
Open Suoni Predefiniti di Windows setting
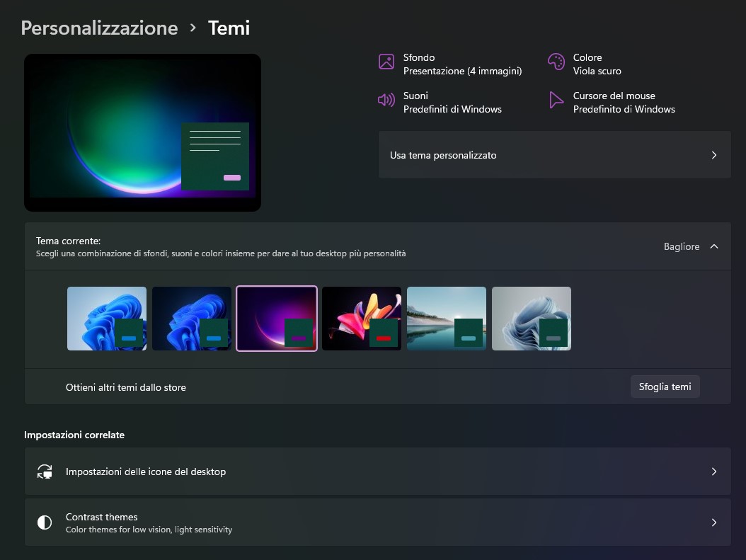(x=440, y=102)
